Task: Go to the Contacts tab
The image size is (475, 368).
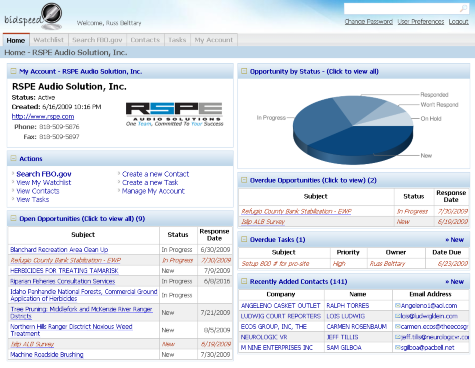Action: [145, 40]
